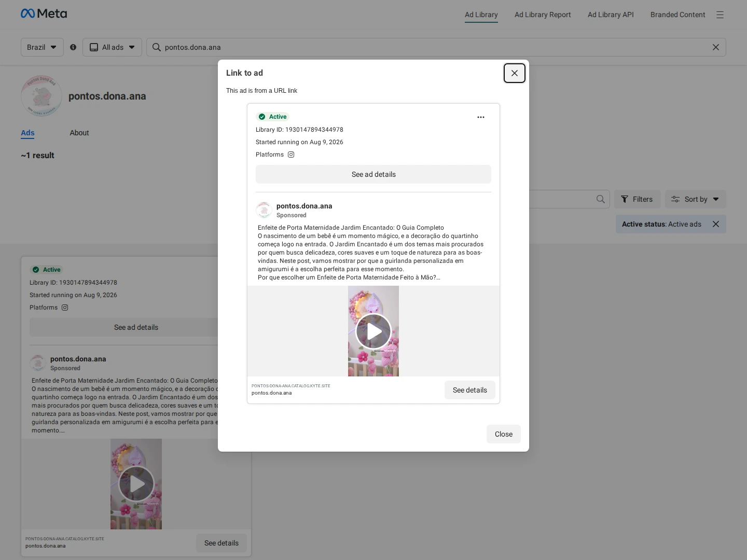This screenshot has width=747, height=560.
Task: Click the advertiser avatar in the dialog ad
Action: (264, 210)
